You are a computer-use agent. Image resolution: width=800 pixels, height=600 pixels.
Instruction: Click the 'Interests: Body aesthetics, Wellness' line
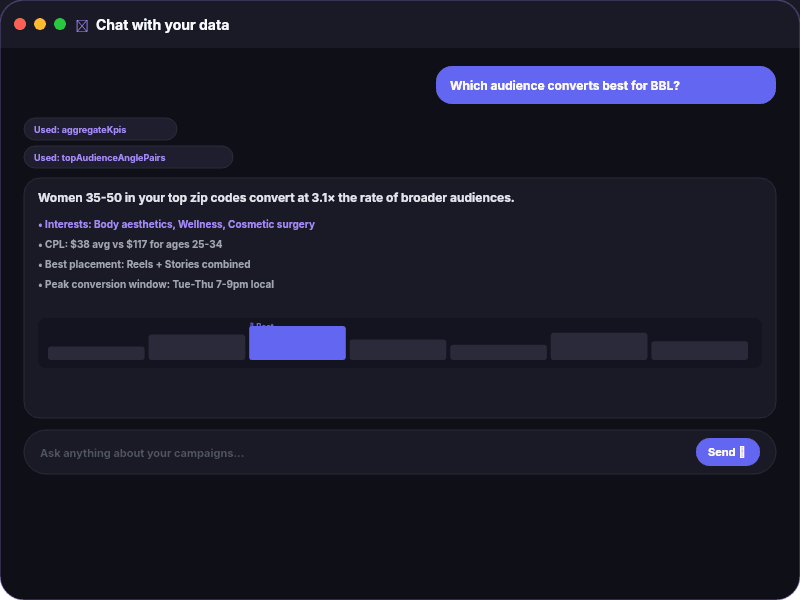[177, 224]
